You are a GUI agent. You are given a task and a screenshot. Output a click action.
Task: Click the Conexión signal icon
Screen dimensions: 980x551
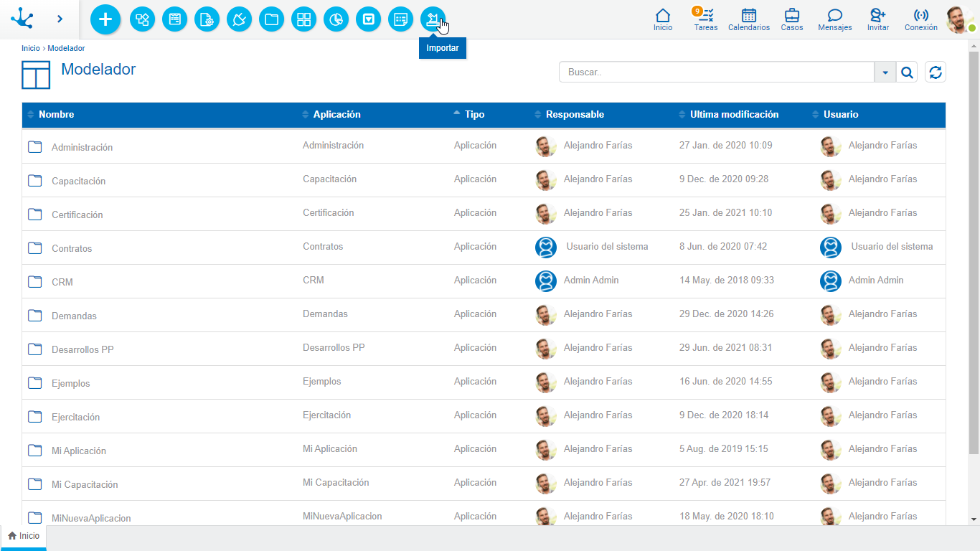click(920, 19)
